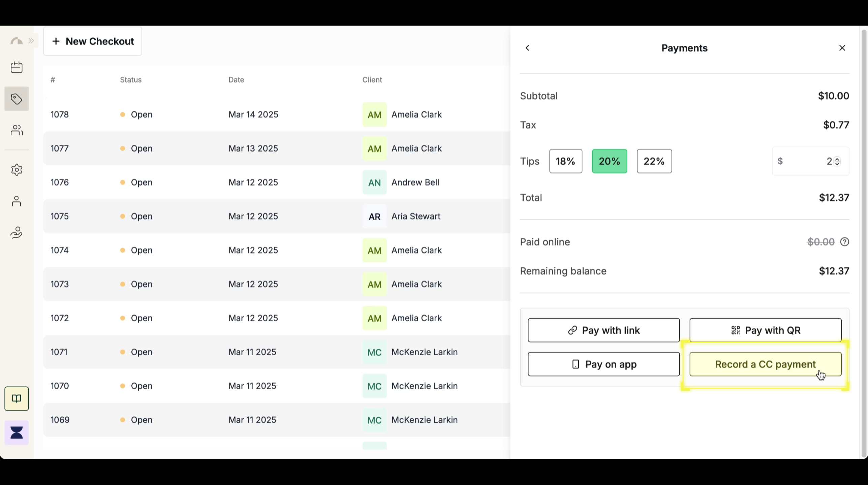Select the 18% tip option

tap(565, 161)
